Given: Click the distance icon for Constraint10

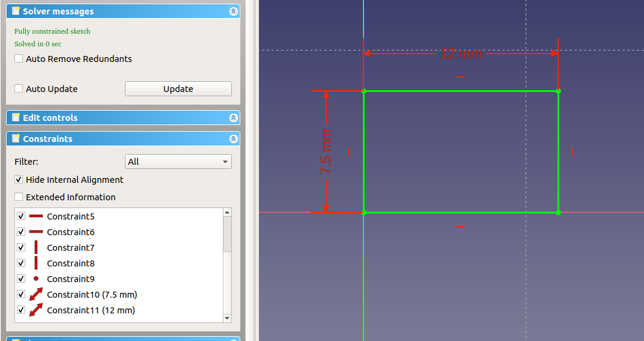Looking at the screenshot, I should pyautogui.click(x=36, y=294).
